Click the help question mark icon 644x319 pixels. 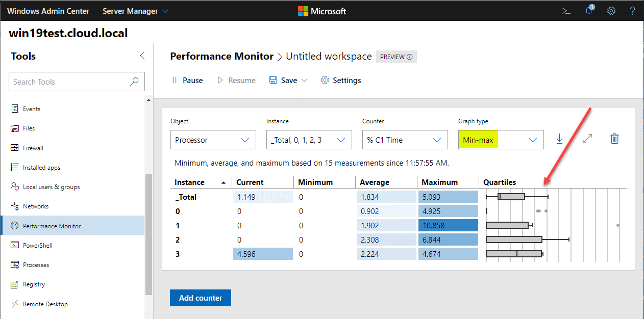click(x=632, y=11)
